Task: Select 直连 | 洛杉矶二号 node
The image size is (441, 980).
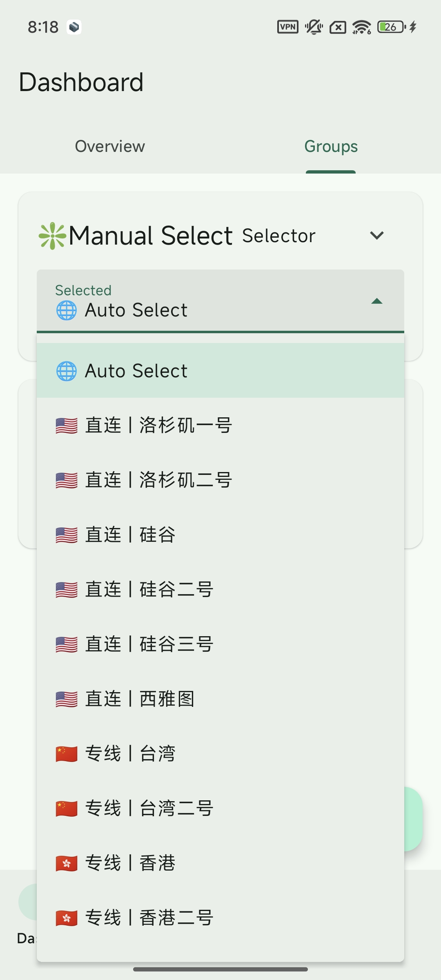Action: pos(220,480)
